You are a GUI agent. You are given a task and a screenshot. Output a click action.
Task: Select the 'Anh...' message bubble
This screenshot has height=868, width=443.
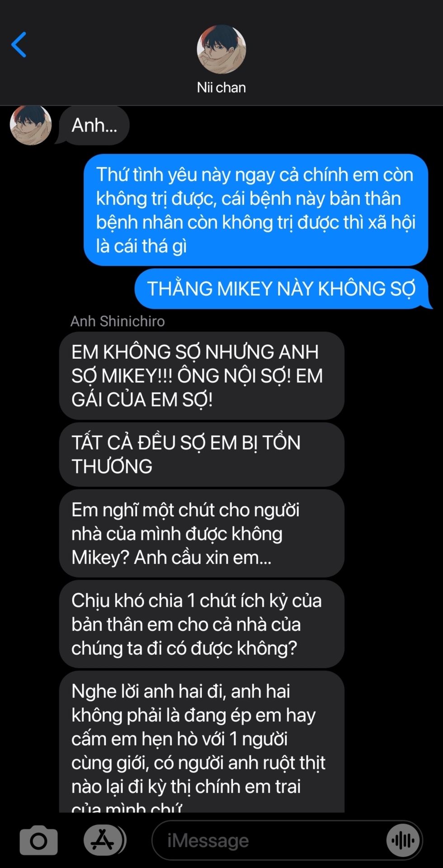pyautogui.click(x=94, y=125)
